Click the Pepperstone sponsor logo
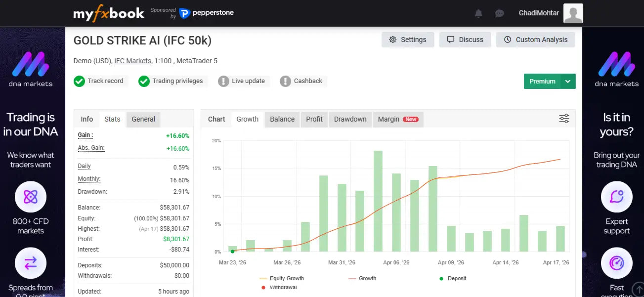The width and height of the screenshot is (644, 297). tap(207, 13)
